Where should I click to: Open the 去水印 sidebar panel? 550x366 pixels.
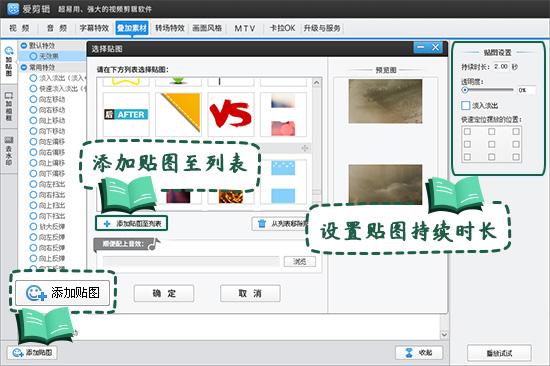tap(9, 151)
